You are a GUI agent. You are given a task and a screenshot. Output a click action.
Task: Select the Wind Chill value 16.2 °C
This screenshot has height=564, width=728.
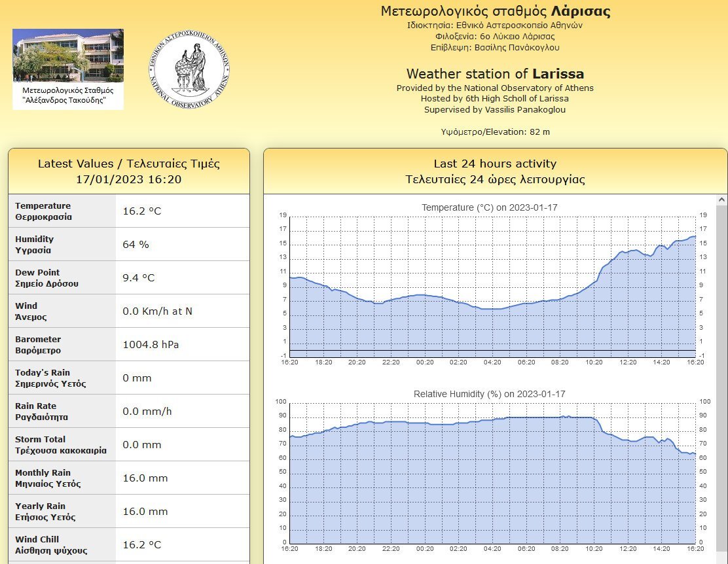142,546
